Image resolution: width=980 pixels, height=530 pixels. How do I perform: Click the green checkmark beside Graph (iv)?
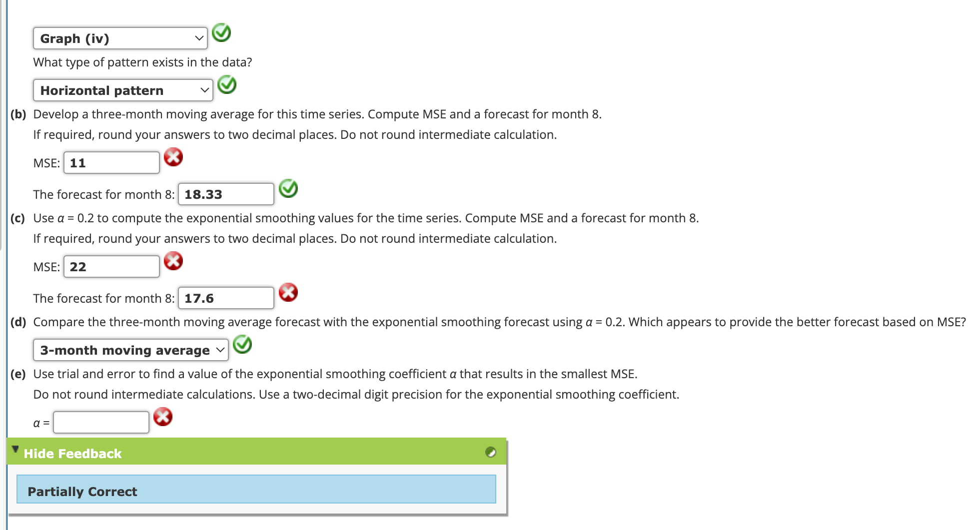click(222, 33)
